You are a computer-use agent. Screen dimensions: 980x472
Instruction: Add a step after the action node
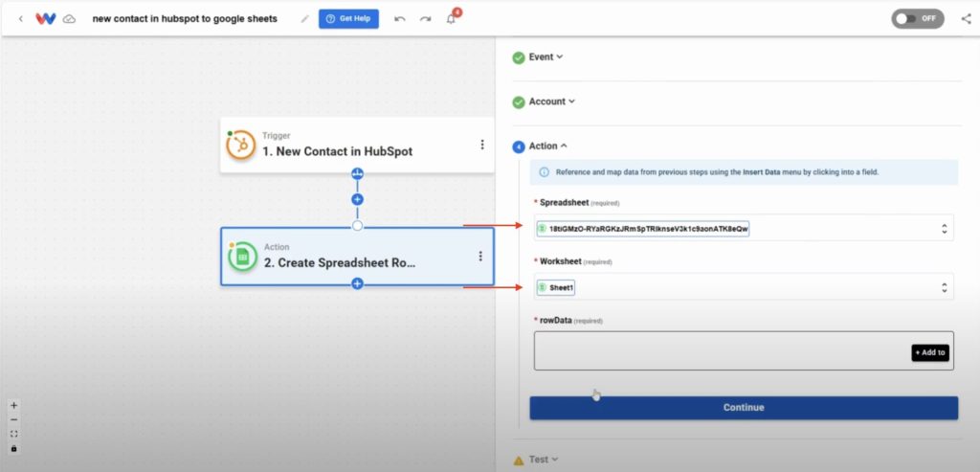(358, 283)
